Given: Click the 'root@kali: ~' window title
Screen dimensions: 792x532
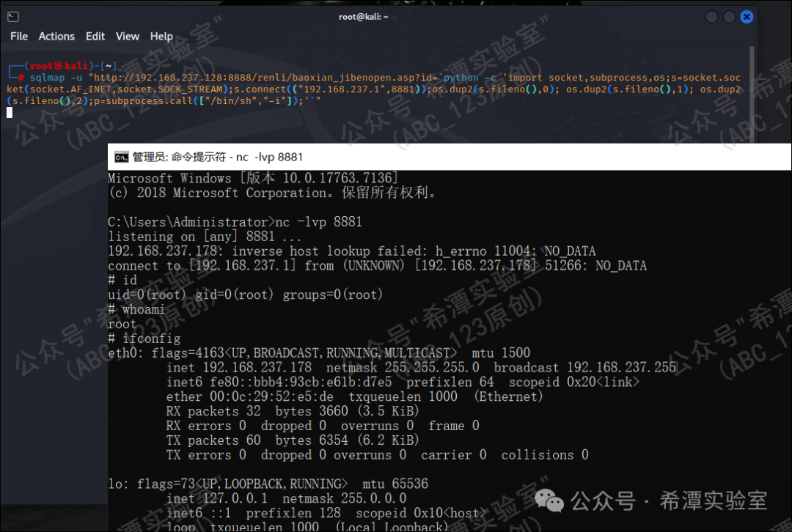Looking at the screenshot, I should pyautogui.click(x=363, y=17).
